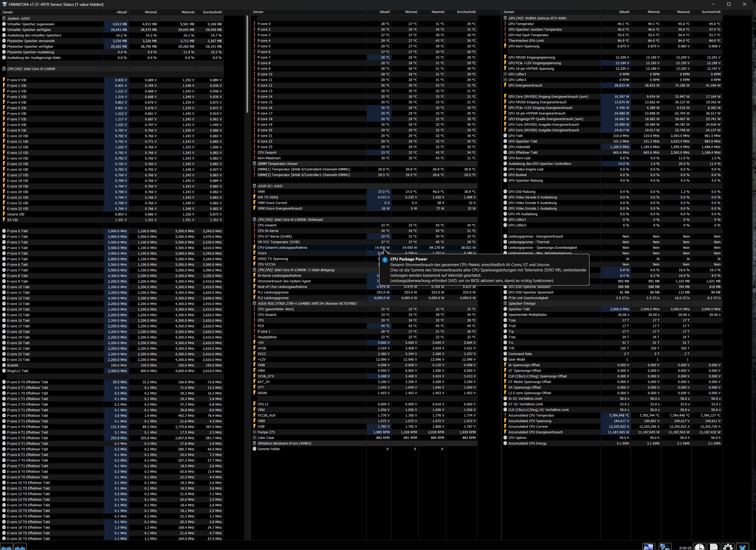756x550 pixels.
Task: Select the GPU-Temperatur sensor row
Action: click(521, 24)
